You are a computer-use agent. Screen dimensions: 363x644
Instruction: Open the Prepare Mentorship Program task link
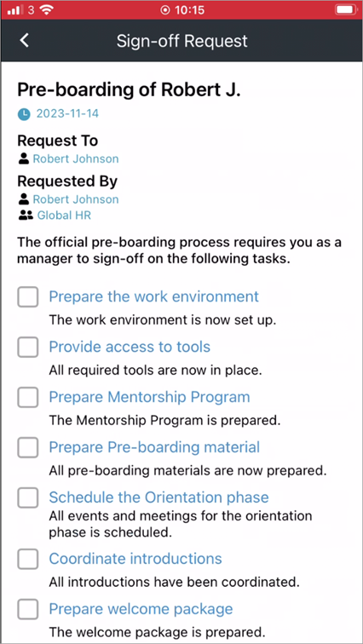149,397
